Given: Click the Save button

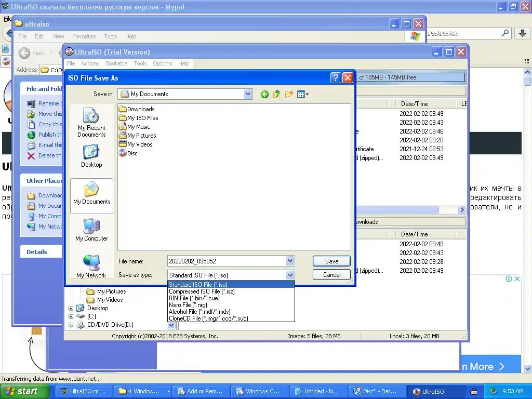Looking at the screenshot, I should coord(331,261).
